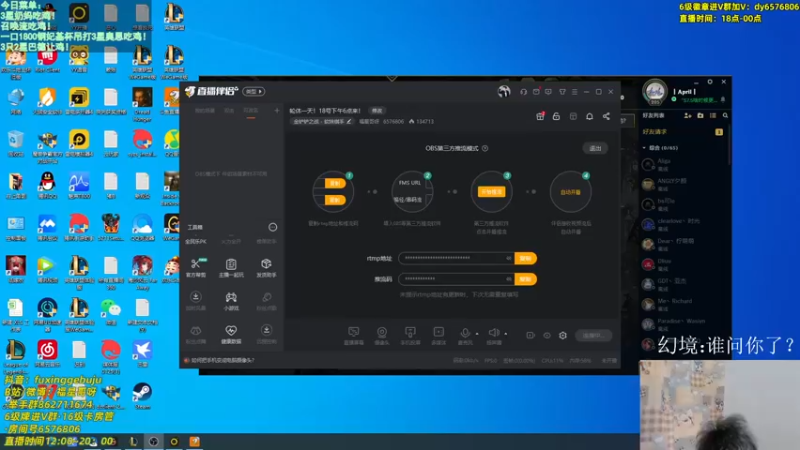
Task: Click the start streaming button in the bottom toolbar
Action: [x=593, y=335]
